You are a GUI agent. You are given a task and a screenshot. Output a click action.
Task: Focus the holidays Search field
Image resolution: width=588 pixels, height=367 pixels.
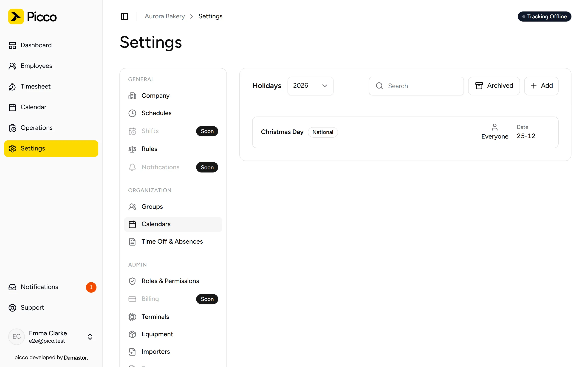[x=416, y=86]
